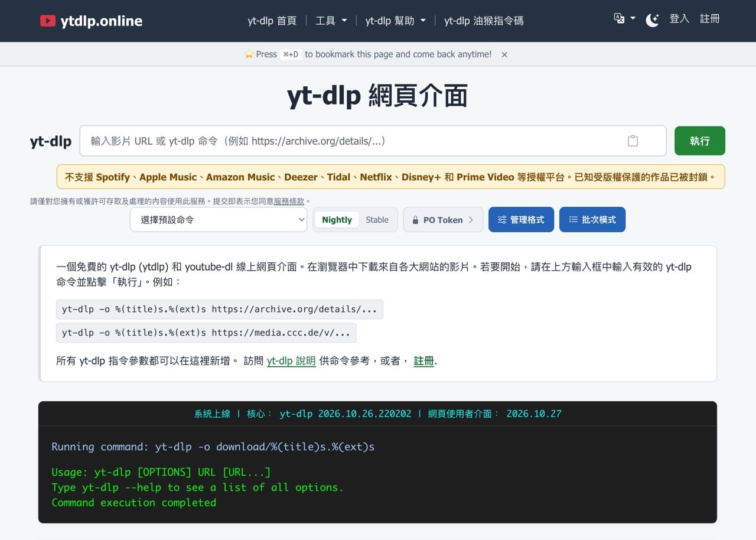Click the 'Type yt-dlp --help' output line
756x540 pixels.
click(197, 487)
